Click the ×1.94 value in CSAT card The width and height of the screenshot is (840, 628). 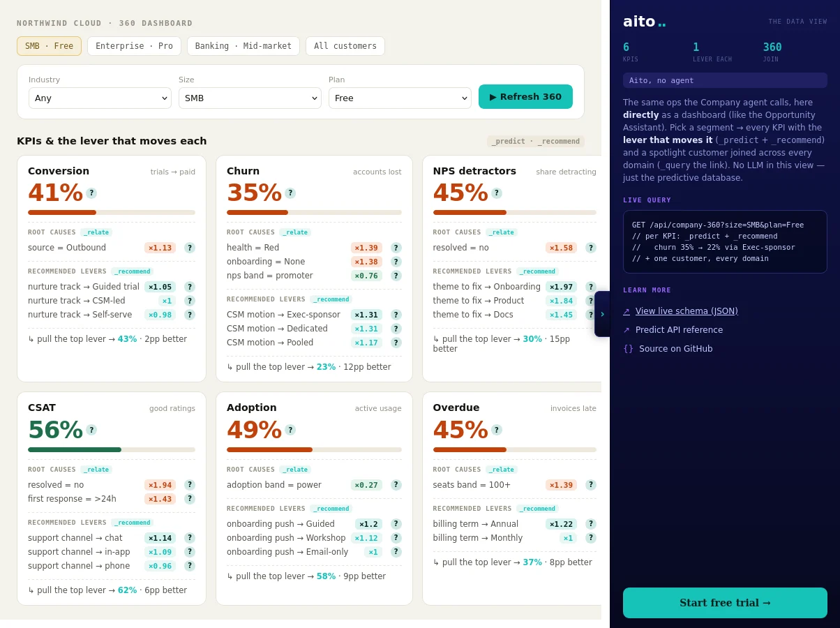coord(160,485)
